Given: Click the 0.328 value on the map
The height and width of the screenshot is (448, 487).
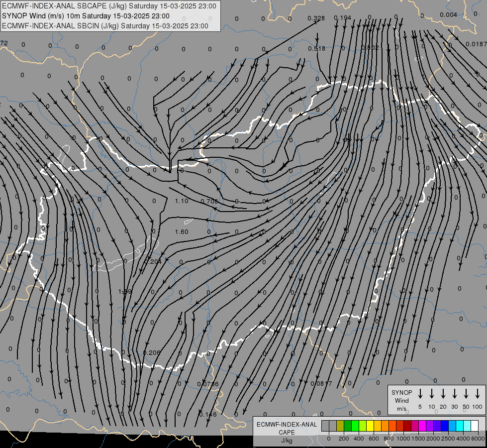Looking at the screenshot, I should pos(316,18).
